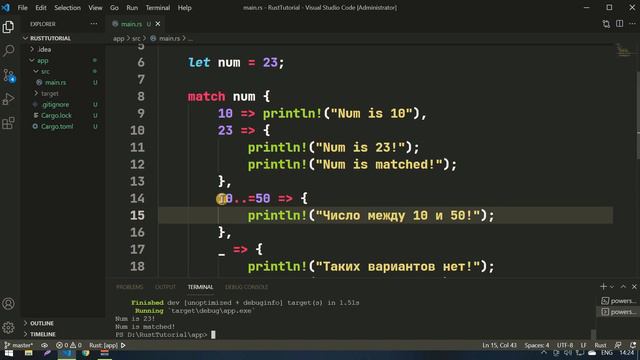Image resolution: width=640 pixels, height=360 pixels.
Task: Open the Search view in activity bar
Action: coord(8,51)
